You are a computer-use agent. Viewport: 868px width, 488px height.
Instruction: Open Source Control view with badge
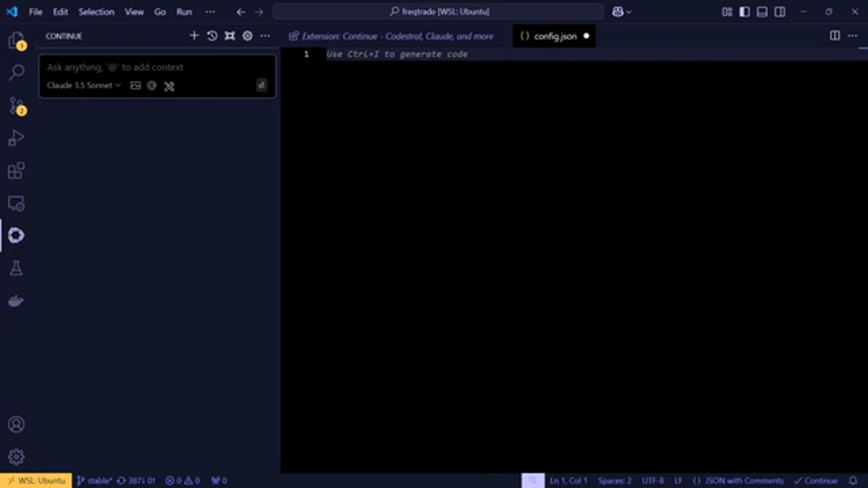pos(16,106)
